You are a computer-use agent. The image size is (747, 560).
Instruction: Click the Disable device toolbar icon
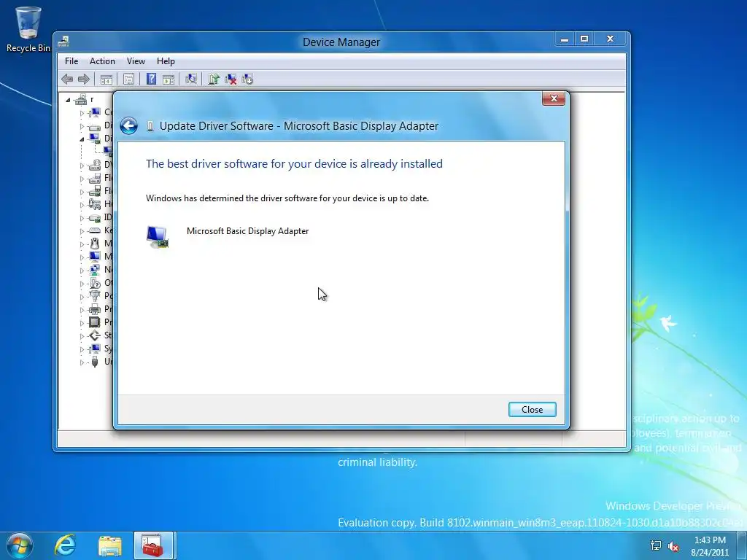pos(247,79)
